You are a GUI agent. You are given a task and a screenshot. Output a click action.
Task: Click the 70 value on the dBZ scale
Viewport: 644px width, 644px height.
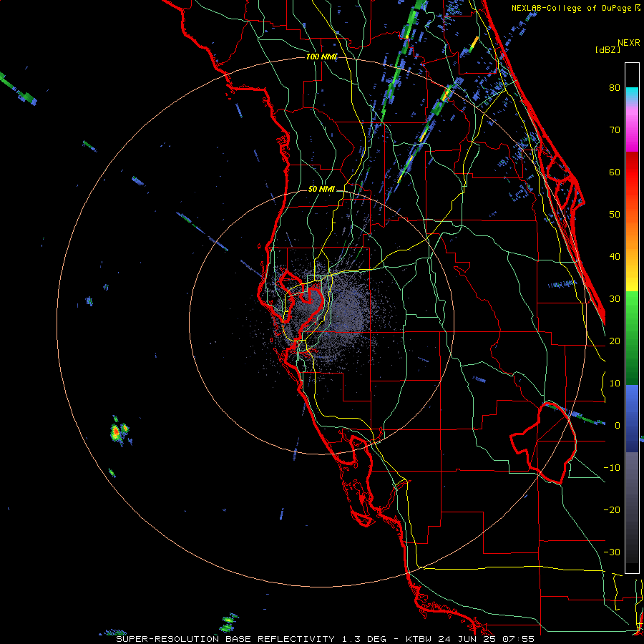[615, 130]
